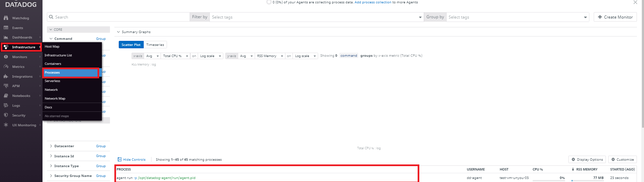644x182 pixels.
Task: Switch to Timeseries view
Action: (x=155, y=45)
